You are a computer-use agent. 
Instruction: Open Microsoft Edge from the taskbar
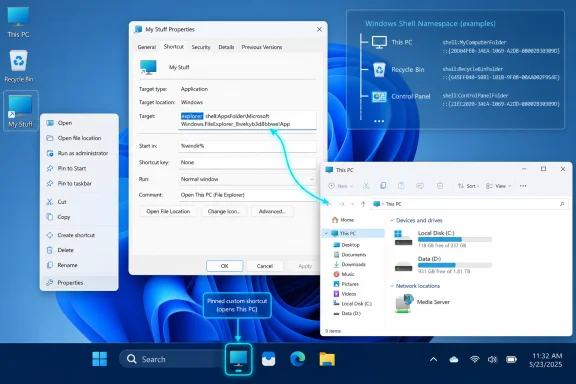298,359
